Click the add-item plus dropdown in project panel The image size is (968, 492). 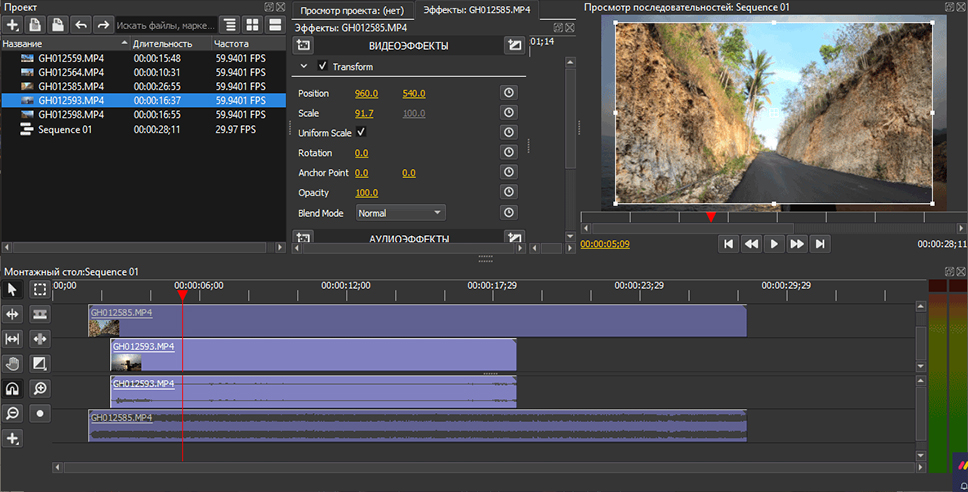[x=13, y=24]
